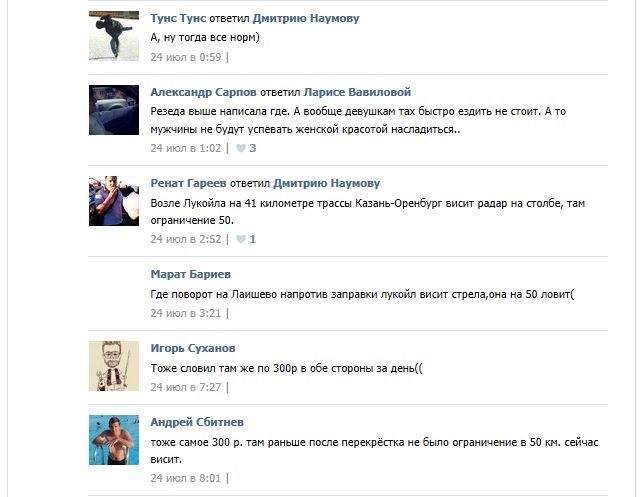
Task: Open Ларисе Вавиловой reply link
Action: tap(357, 92)
